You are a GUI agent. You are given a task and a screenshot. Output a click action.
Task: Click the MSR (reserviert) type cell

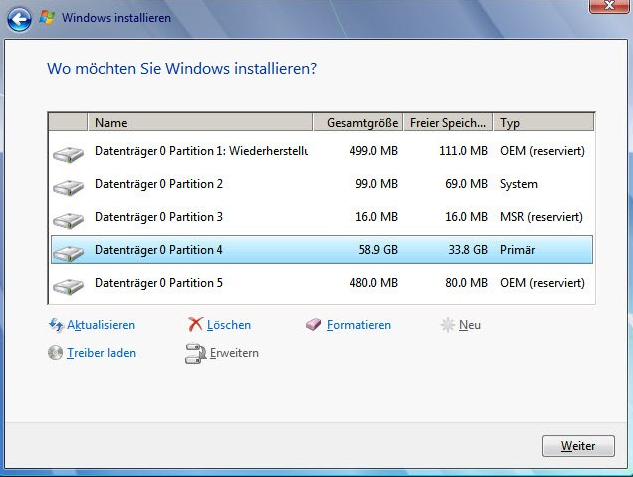point(541,217)
